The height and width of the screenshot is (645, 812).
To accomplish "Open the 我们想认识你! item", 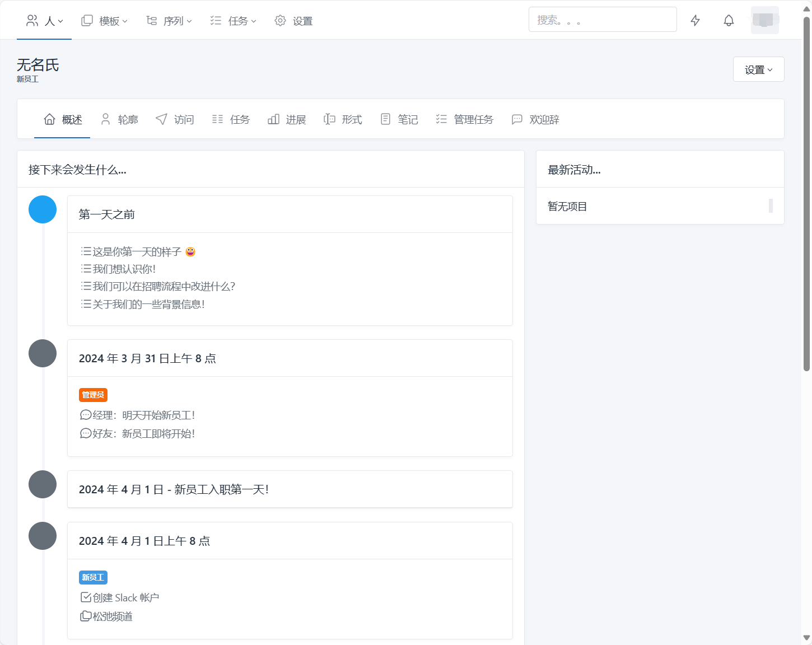I will coord(124,269).
